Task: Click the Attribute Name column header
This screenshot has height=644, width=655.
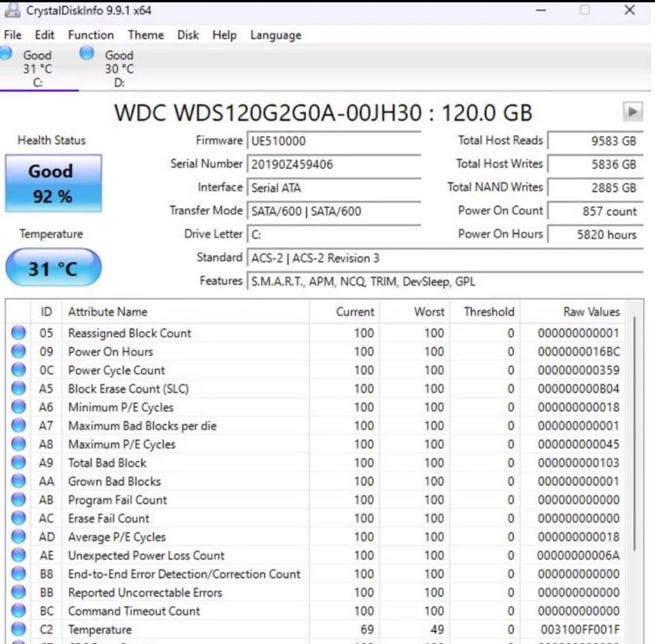Action: pos(186,312)
